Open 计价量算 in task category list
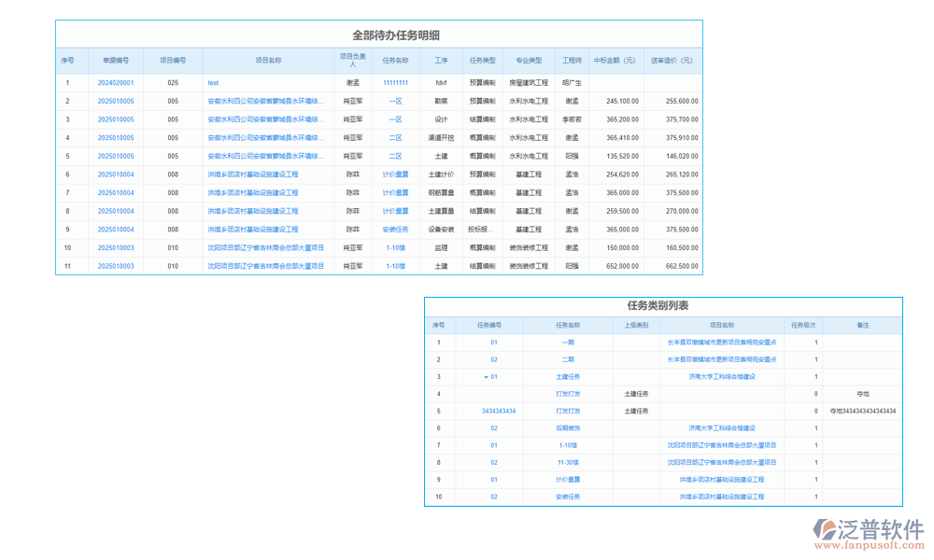The height and width of the screenshot is (560, 934). tap(568, 480)
